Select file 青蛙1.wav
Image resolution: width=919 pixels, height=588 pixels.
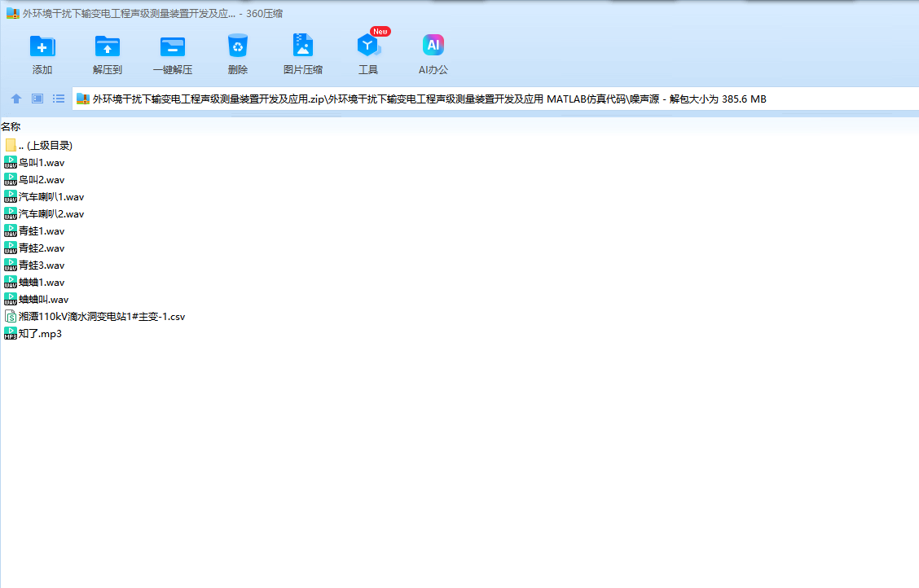click(34, 230)
